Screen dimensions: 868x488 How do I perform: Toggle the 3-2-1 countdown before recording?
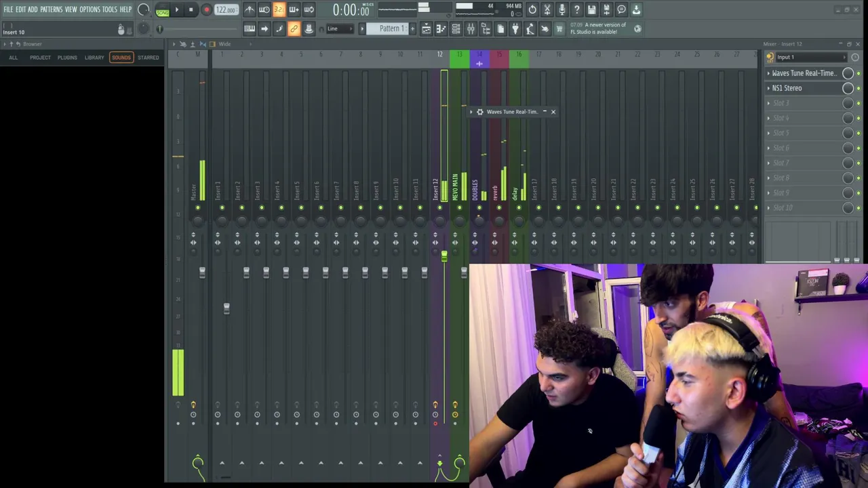pos(279,9)
